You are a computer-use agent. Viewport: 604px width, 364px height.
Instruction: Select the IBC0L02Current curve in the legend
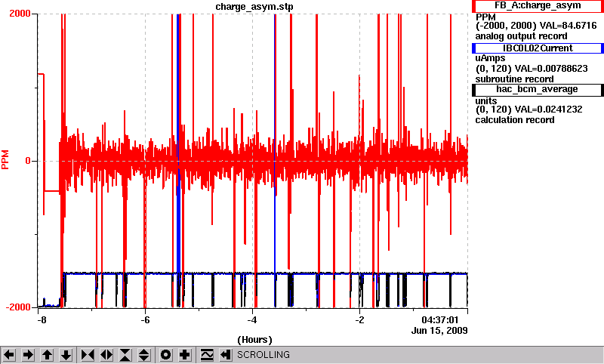click(x=538, y=48)
